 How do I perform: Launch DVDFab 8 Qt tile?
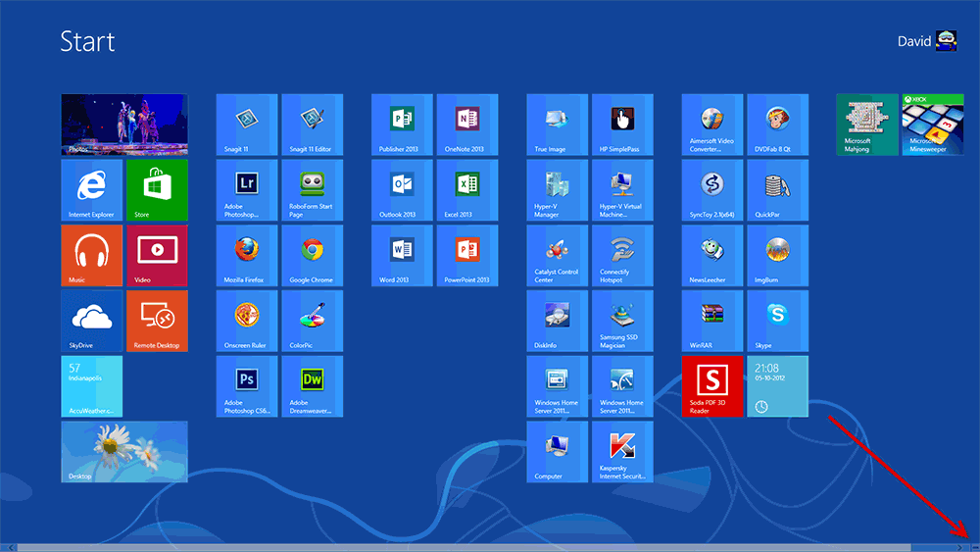777,125
